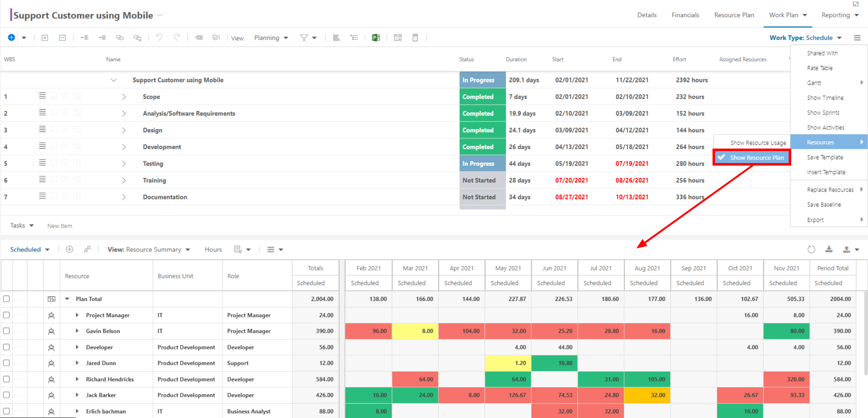Open the Work Type: Schedule dropdown
Screen dimensions: 868x418
[x=805, y=38]
